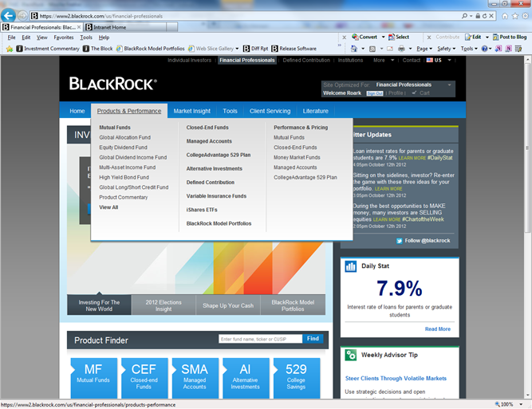Screen dimensions: 532x409
Task: Click the browser Back arrow button
Action: click(x=8, y=15)
